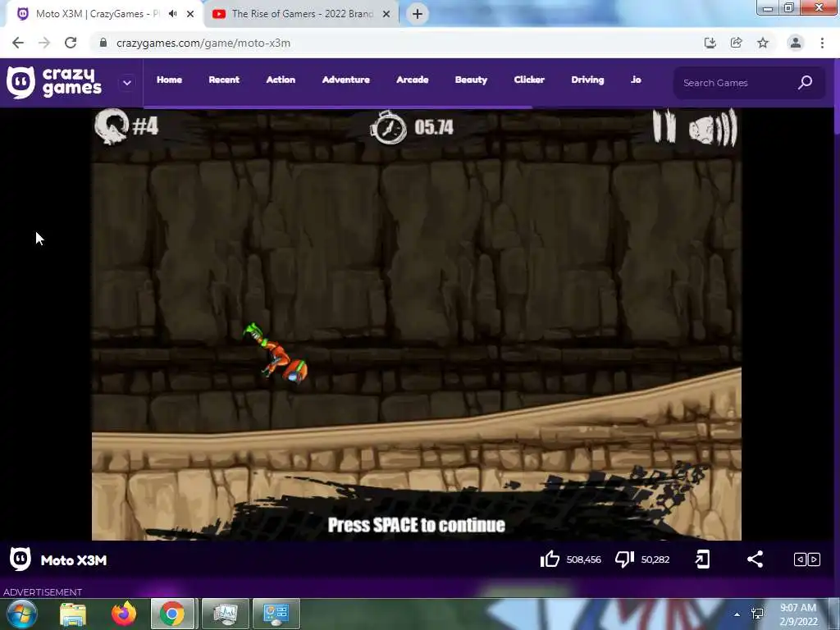Click the level #4 indicator
840x630 pixels.
tap(145, 126)
